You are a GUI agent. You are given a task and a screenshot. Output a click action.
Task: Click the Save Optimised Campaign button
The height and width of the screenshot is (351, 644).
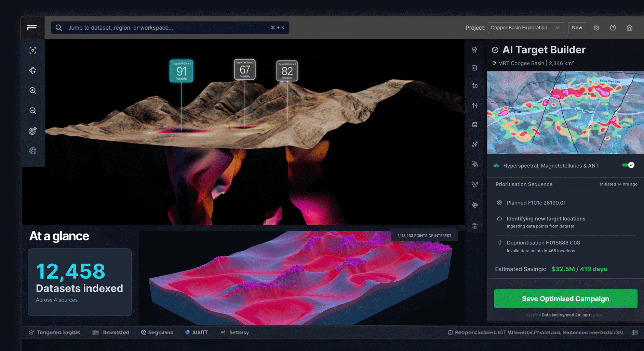point(565,299)
